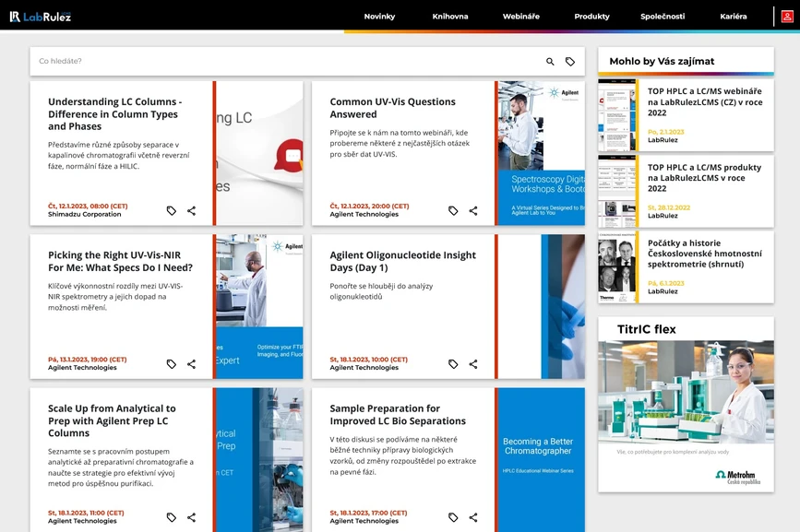Click the search magnifier icon
Image resolution: width=800 pixels, height=532 pixels.
pos(550,62)
